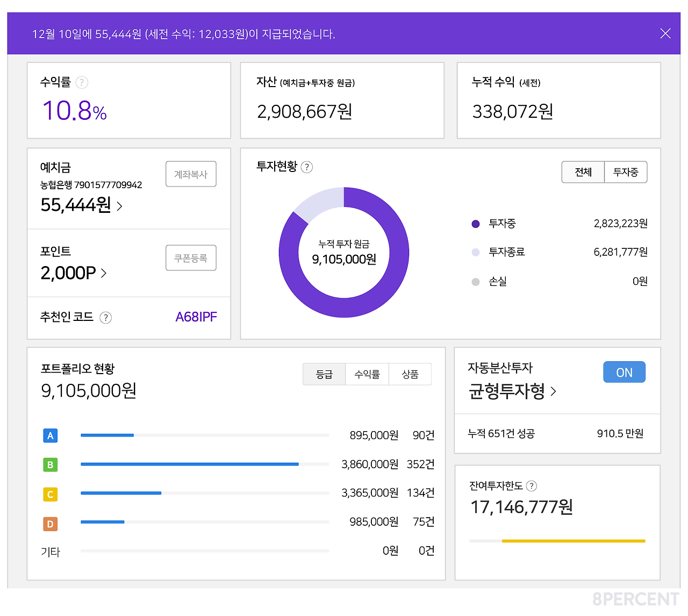The image size is (688, 616).
Task: Click grade A amount 895,000원
Action: tap(374, 435)
